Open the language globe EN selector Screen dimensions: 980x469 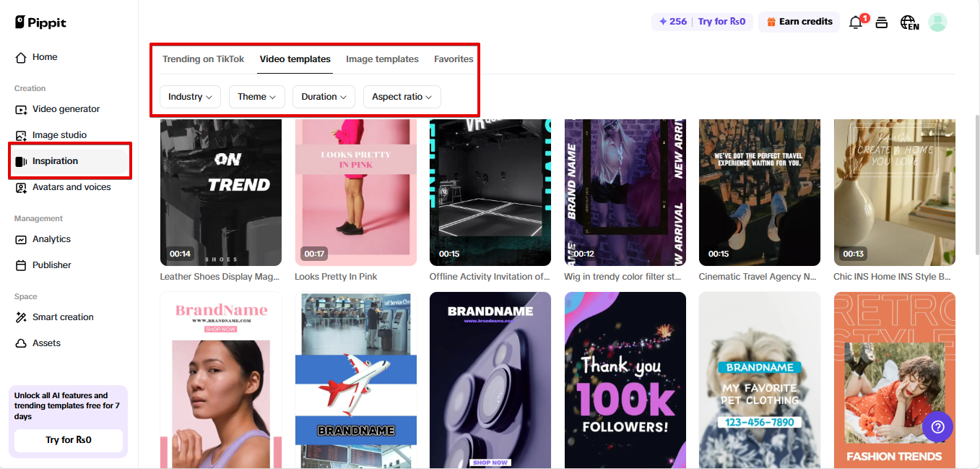(909, 22)
